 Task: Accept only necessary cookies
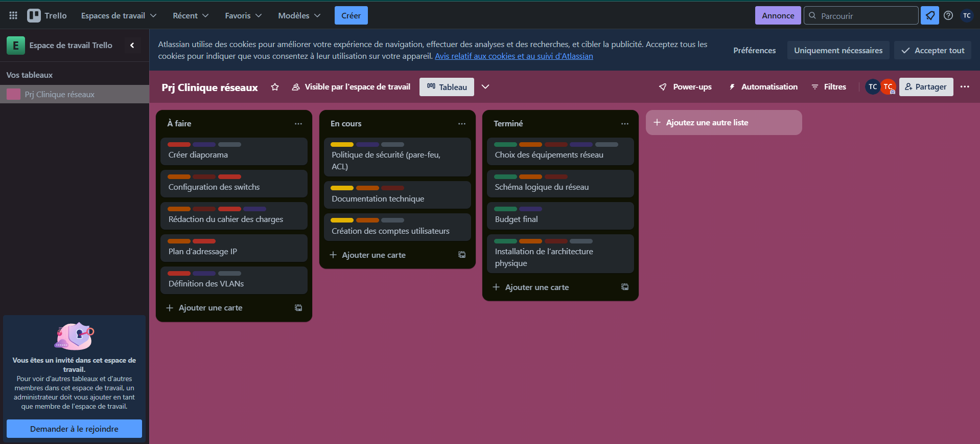click(838, 50)
